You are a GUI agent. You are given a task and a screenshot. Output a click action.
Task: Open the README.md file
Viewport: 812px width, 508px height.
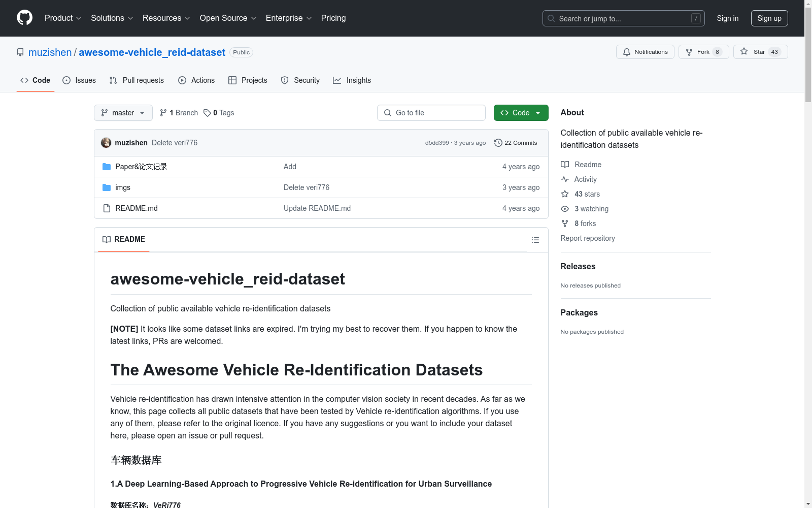137,208
